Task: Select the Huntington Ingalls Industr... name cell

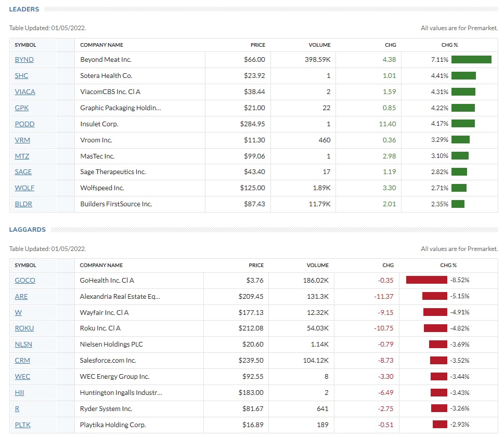Action: click(121, 392)
